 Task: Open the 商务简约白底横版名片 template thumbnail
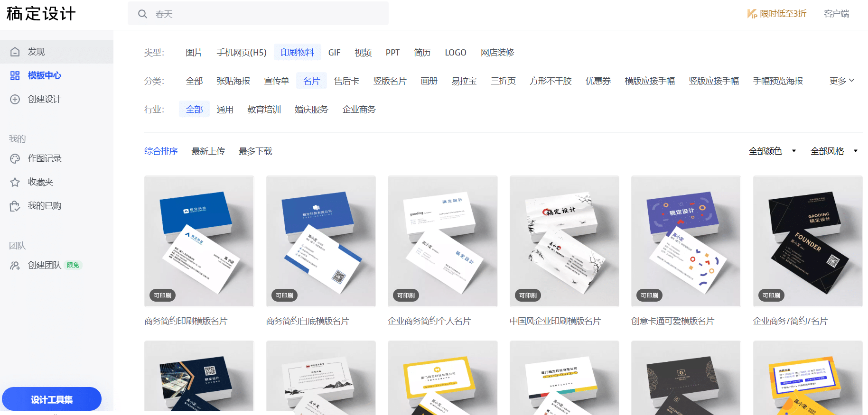(x=321, y=241)
